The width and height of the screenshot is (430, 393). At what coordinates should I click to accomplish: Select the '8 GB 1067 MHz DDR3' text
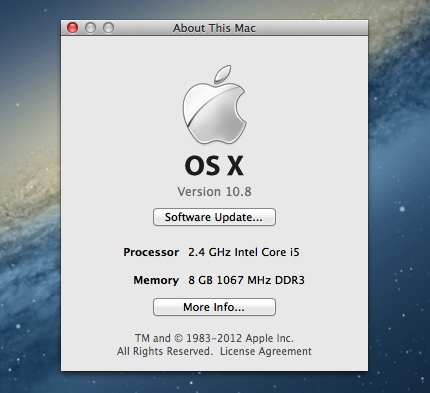point(246,280)
